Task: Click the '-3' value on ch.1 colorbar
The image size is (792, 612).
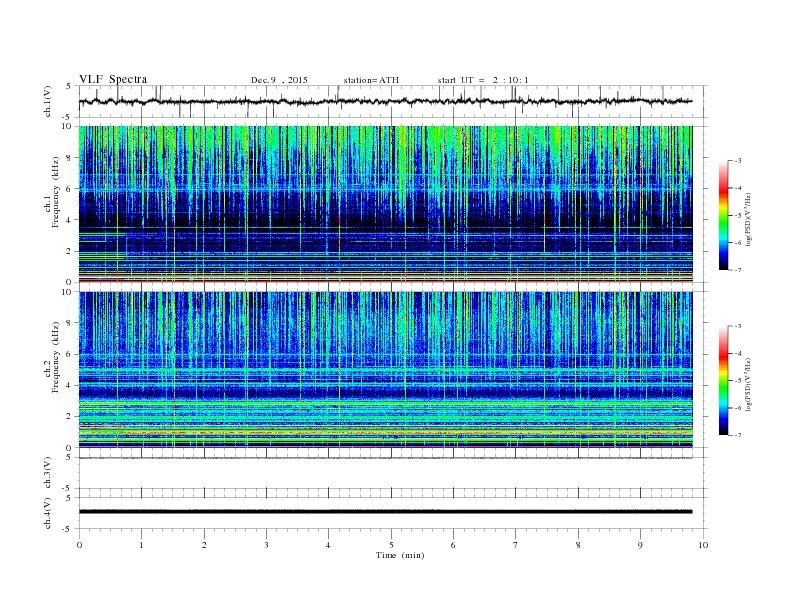Action: pos(737,161)
